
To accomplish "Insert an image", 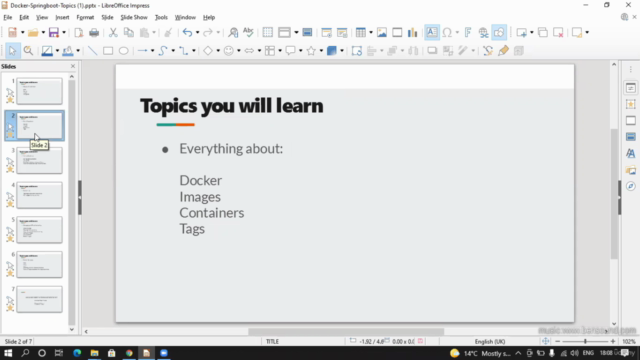I will coord(382,32).
